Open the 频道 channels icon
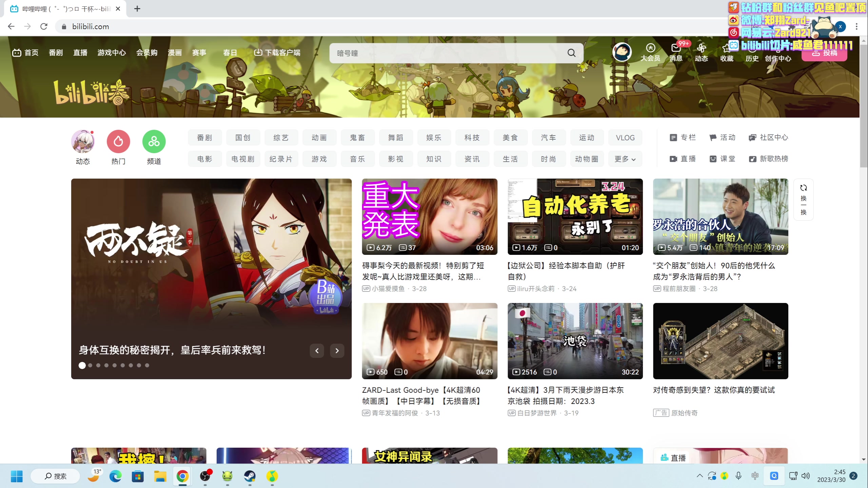The image size is (868, 488). pyautogui.click(x=154, y=141)
